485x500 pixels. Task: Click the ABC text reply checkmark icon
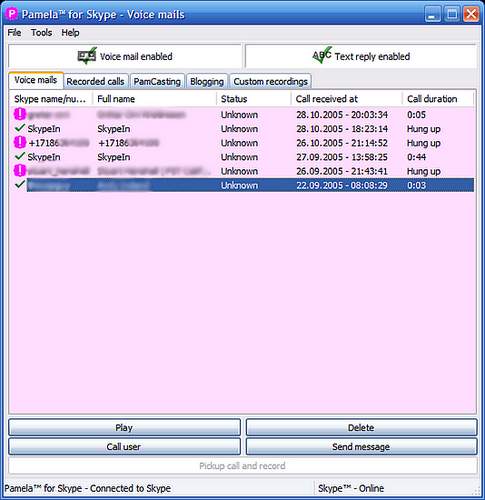[322, 55]
